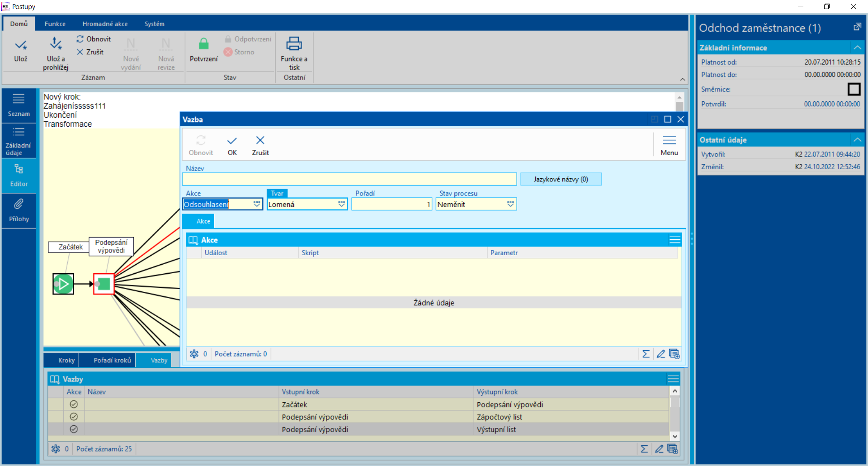This screenshot has height=466, width=868.
Task: Open the Vazba dialog Menu icon
Action: pyautogui.click(x=669, y=145)
